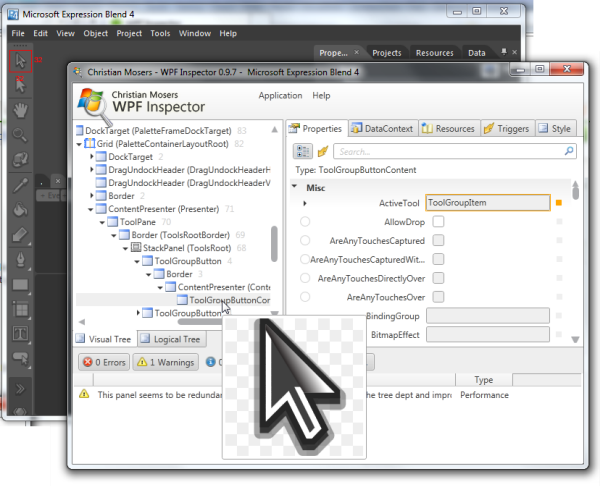The height and width of the screenshot is (486, 600).
Task: Click the 1 Warnings filter button
Action: 166,362
